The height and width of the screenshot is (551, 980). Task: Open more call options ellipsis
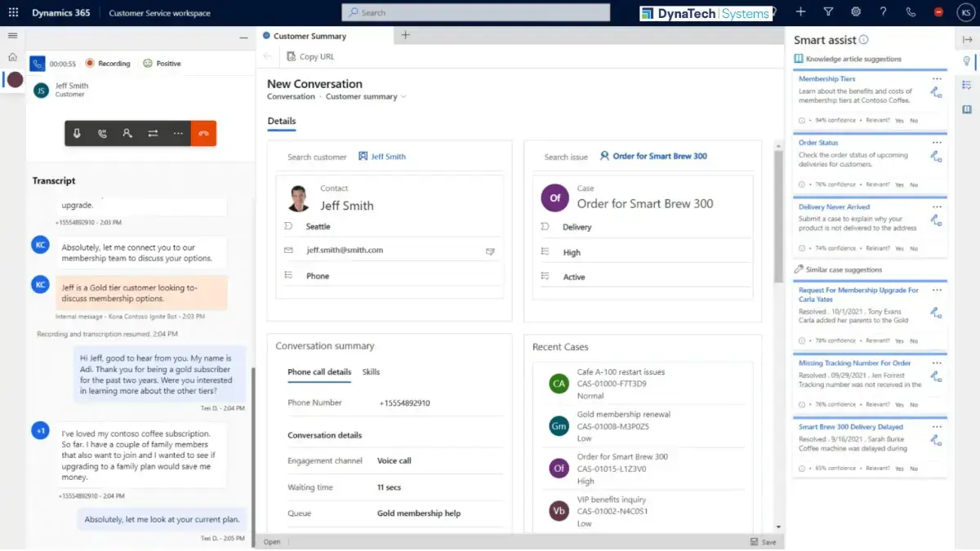178,133
